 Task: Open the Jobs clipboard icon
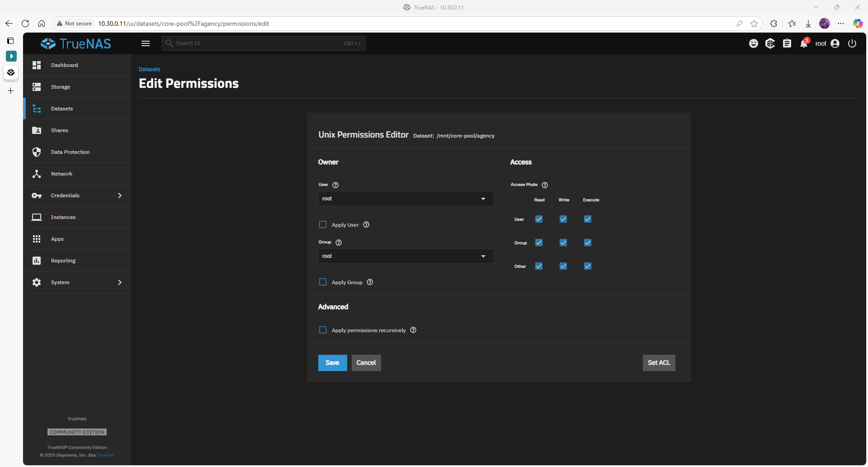(787, 43)
